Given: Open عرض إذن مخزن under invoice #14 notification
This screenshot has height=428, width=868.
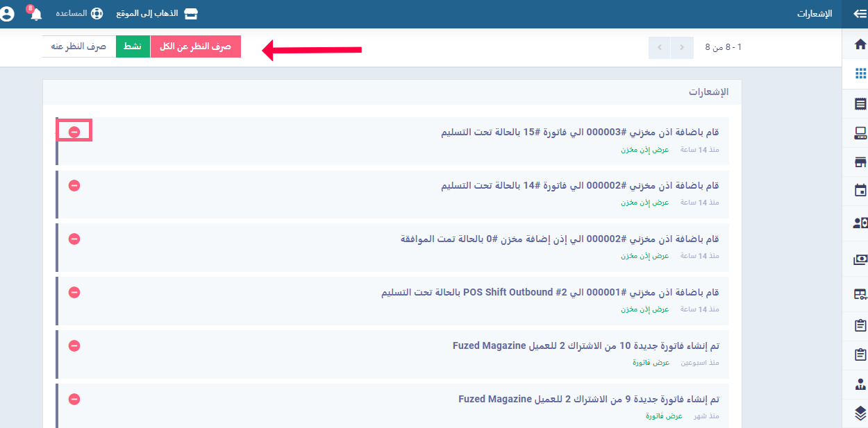Looking at the screenshot, I should tap(645, 203).
